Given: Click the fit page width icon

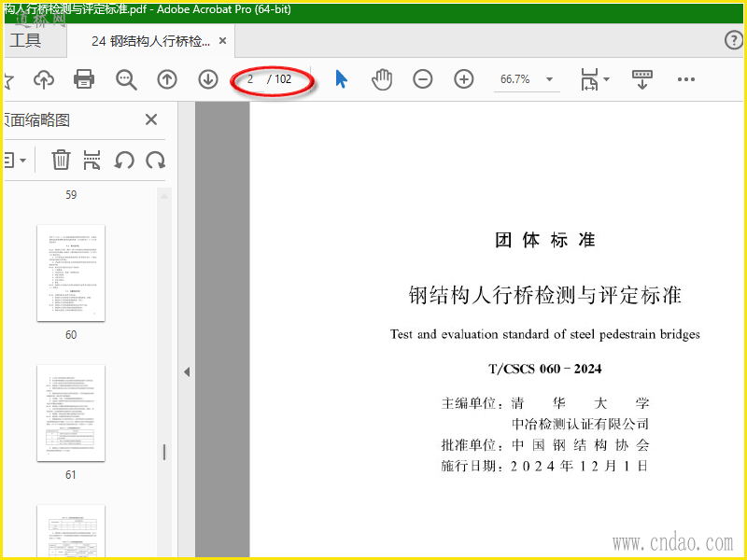Looking at the screenshot, I should pyautogui.click(x=589, y=79).
